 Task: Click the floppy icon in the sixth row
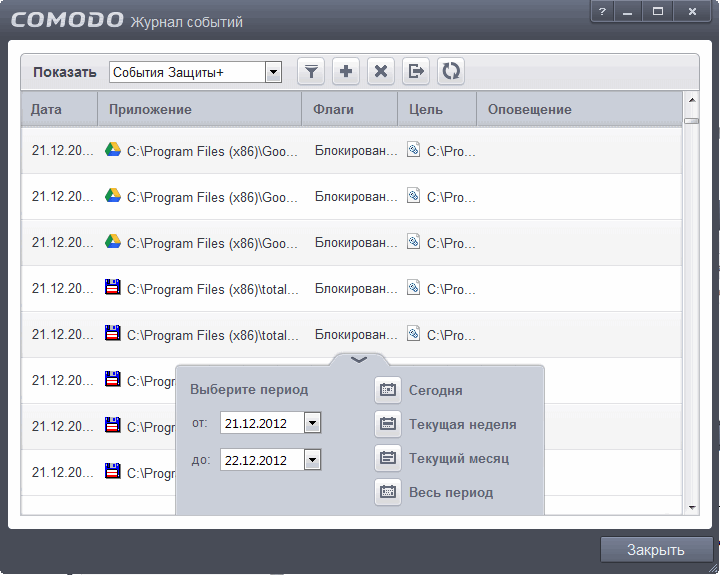[x=112, y=379]
